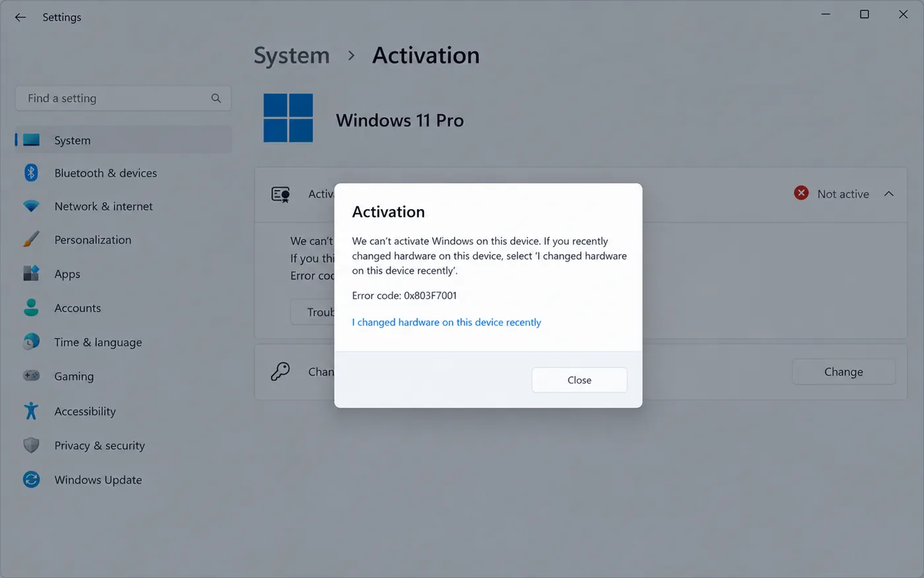This screenshot has width=924, height=578.
Task: Click the Network wifi icon in sidebar
Action: tap(31, 207)
